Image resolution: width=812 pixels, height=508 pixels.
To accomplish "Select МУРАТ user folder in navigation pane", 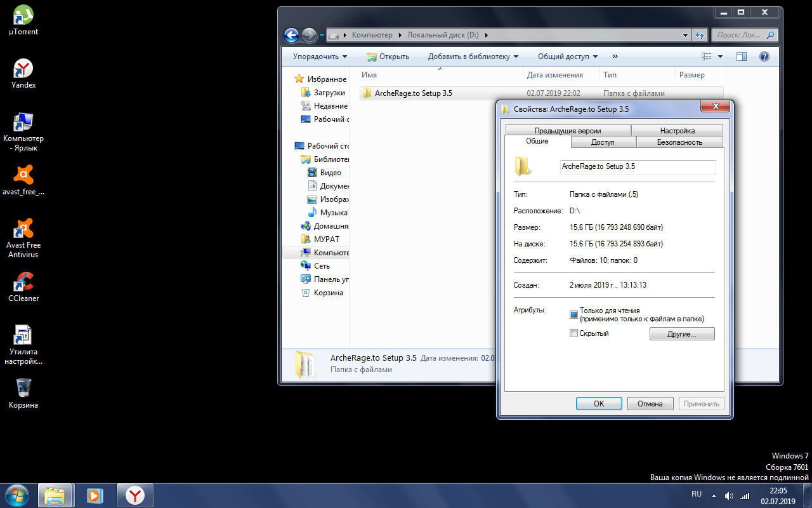I will (320, 239).
